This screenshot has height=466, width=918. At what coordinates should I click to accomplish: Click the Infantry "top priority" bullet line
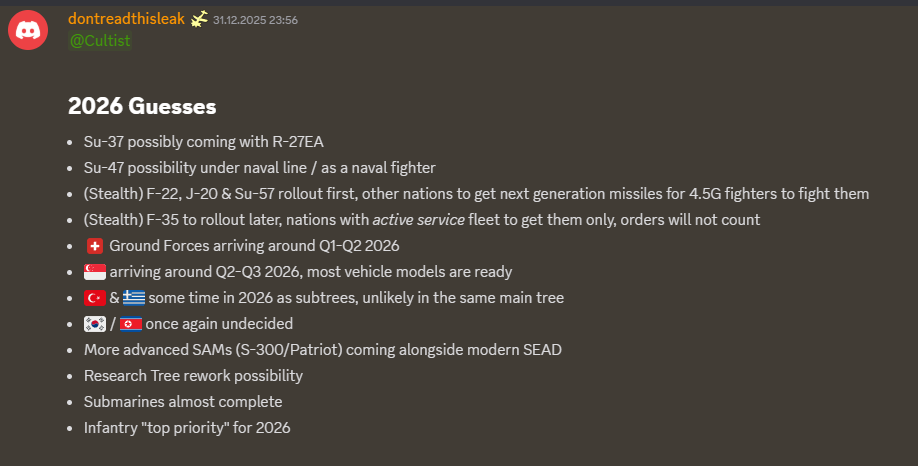[x=187, y=428]
